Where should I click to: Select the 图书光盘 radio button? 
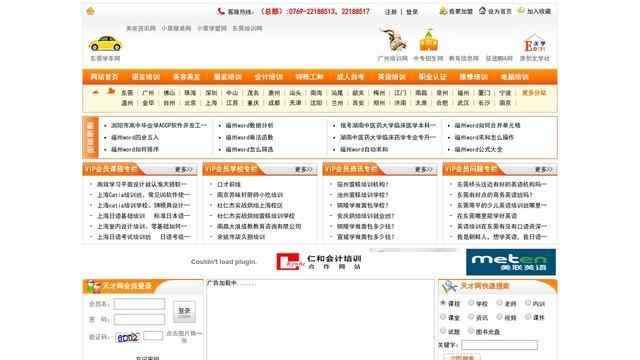471,331
